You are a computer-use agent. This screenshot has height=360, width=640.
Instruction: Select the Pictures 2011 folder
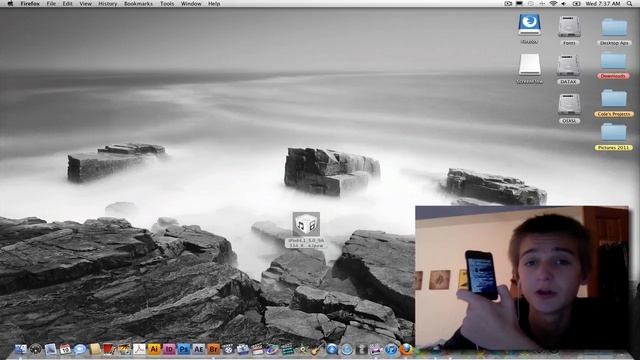[613, 133]
